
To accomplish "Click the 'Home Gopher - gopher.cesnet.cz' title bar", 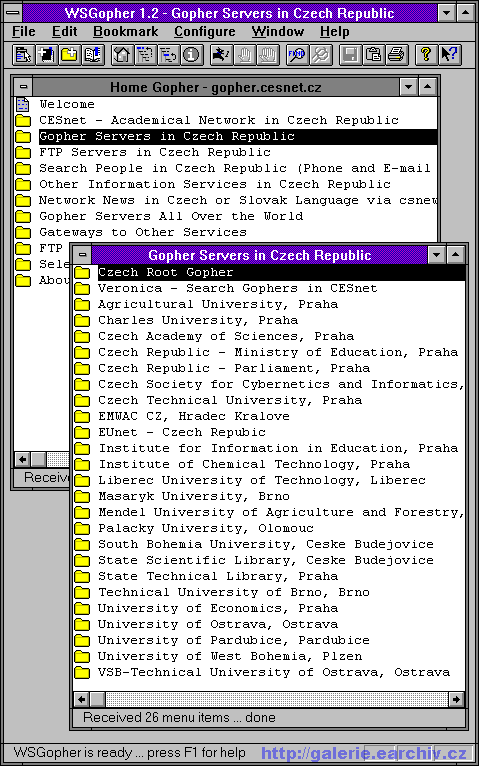I will click(x=215, y=87).
